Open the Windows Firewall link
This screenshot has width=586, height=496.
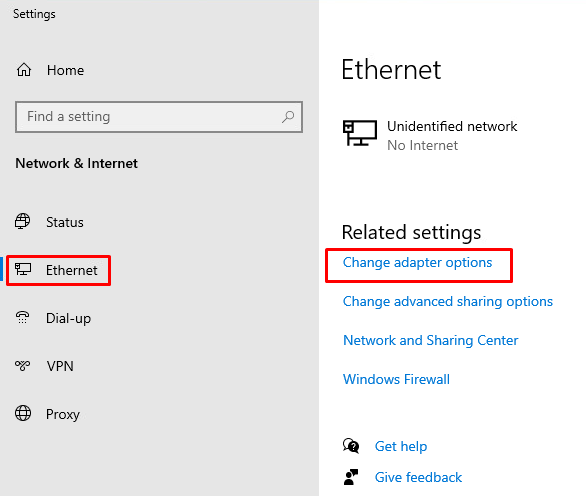click(x=396, y=379)
